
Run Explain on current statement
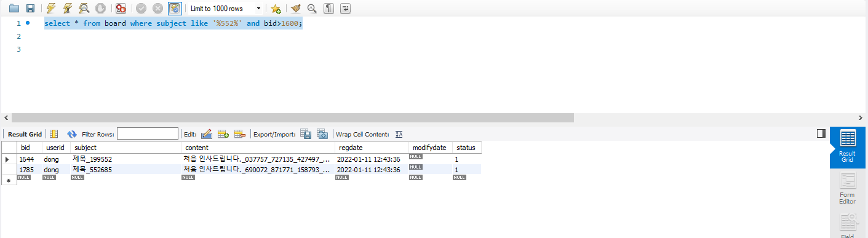coord(84,9)
